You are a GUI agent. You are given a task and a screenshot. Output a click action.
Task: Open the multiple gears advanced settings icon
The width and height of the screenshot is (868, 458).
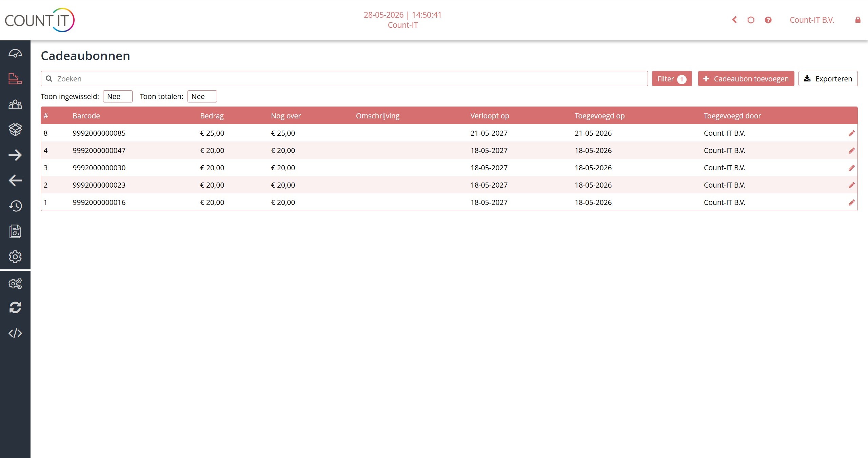(x=15, y=284)
